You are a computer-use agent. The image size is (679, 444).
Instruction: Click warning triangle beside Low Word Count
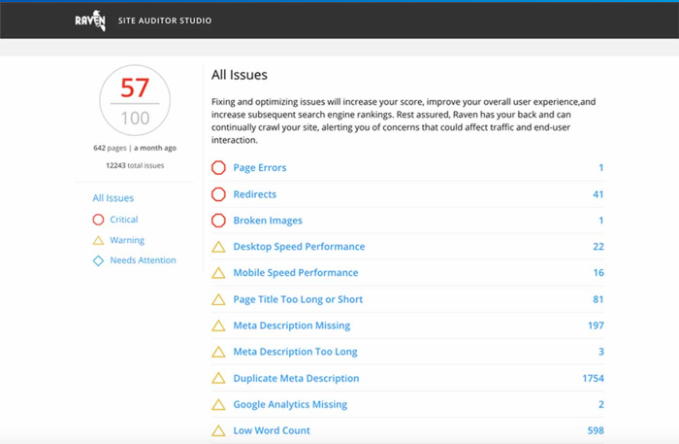click(218, 431)
